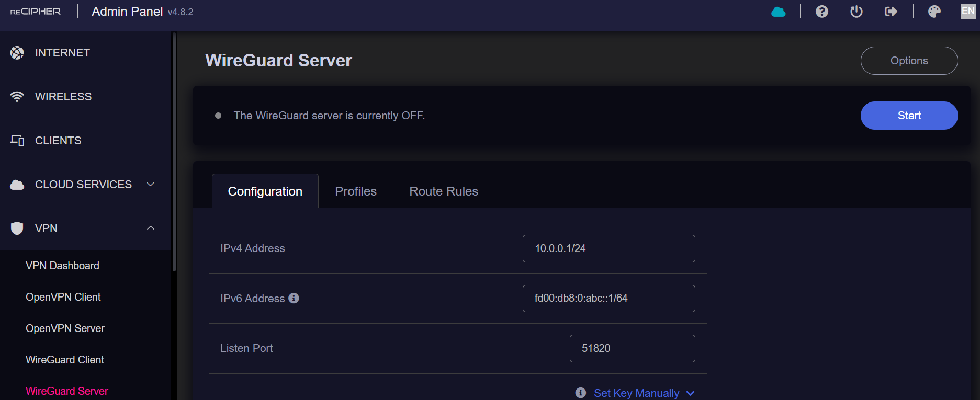Focus the Listen Port field
This screenshot has height=400, width=980.
pyautogui.click(x=632, y=348)
